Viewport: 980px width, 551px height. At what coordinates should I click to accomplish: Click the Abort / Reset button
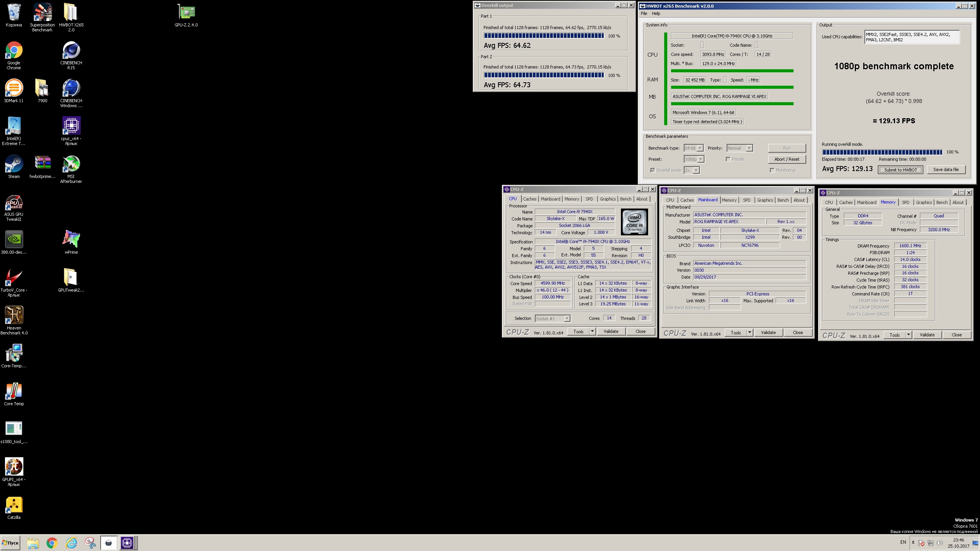(787, 159)
